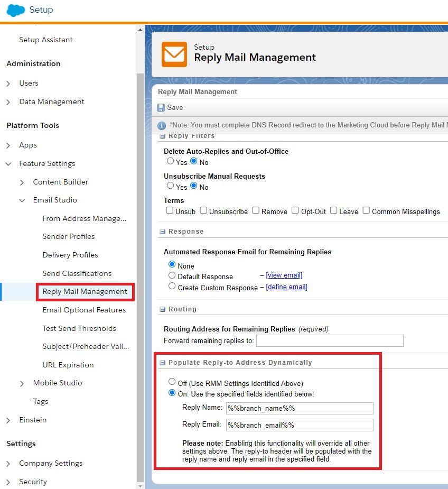The height and width of the screenshot is (489, 448).
Task: Open Sender Profiles sidebar item
Action: click(x=69, y=237)
